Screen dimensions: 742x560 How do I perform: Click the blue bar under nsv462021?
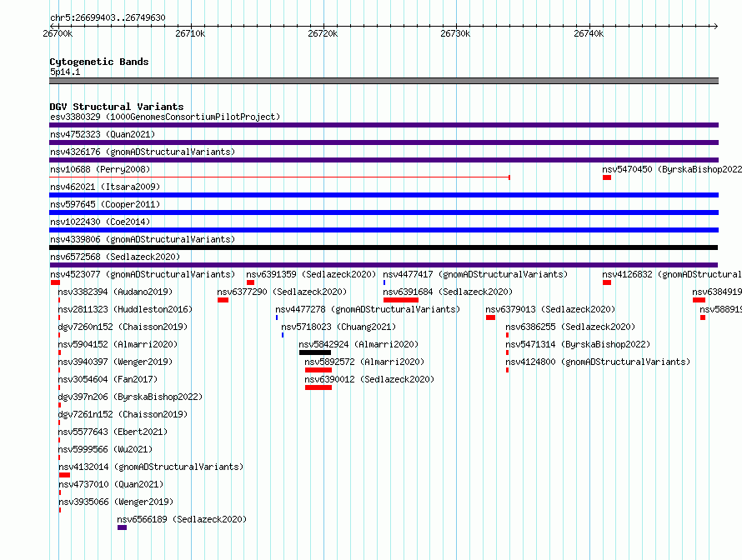[x=384, y=195]
